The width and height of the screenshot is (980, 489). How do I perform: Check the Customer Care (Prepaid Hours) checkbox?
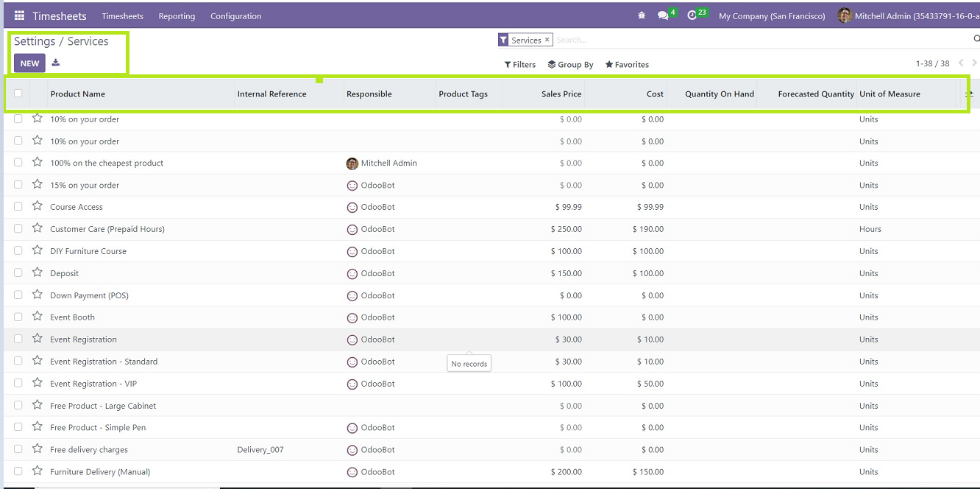[x=18, y=229]
